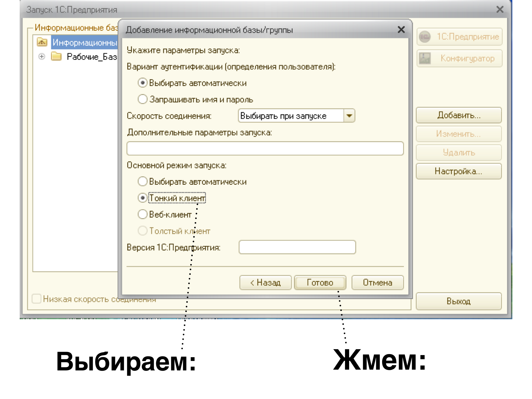Click the '1С:Предприятие' launch button

(459, 37)
